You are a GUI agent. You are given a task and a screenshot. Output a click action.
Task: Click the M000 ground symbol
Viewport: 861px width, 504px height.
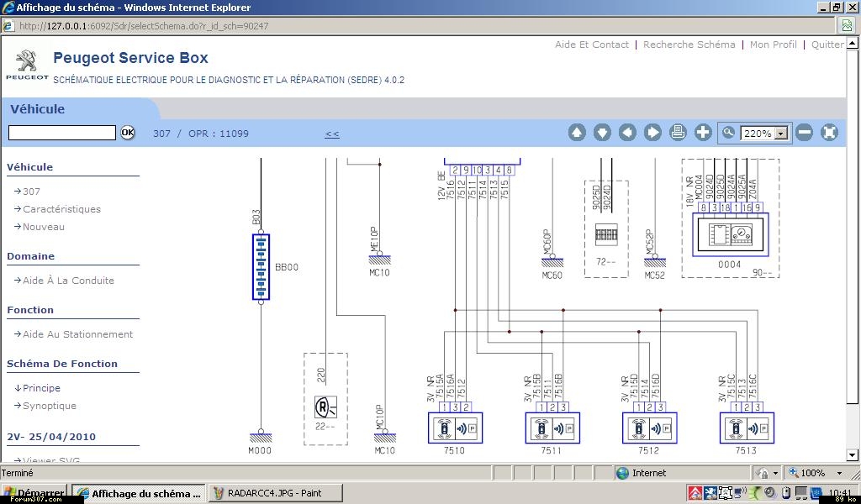click(261, 438)
